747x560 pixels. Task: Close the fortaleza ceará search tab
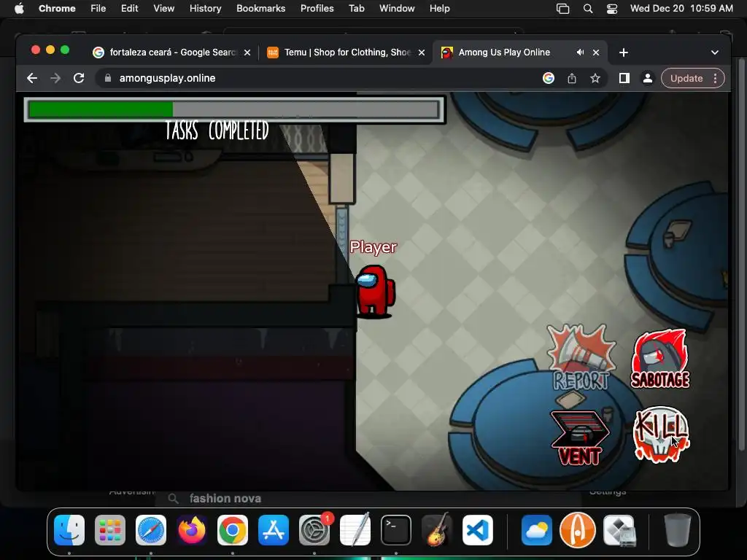[247, 52]
